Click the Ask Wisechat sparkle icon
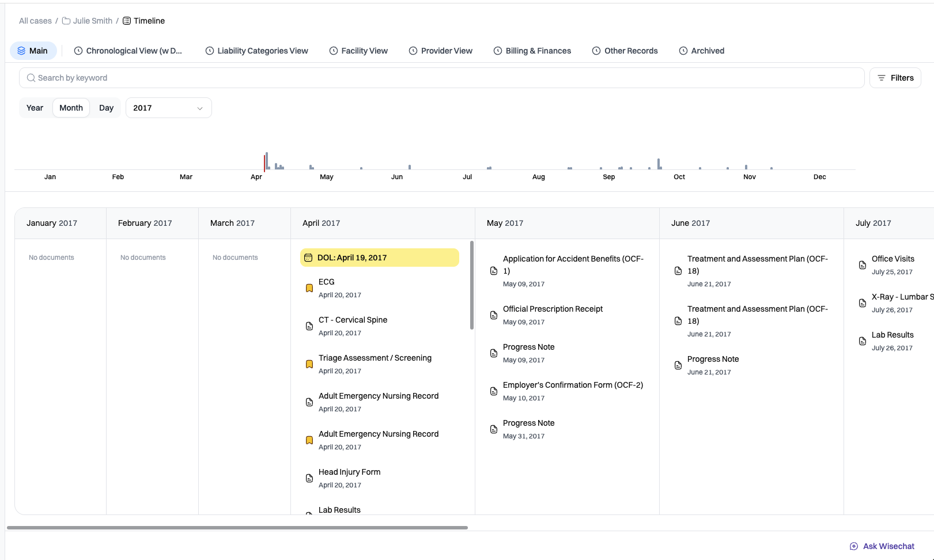This screenshot has width=934, height=560. pos(854,546)
